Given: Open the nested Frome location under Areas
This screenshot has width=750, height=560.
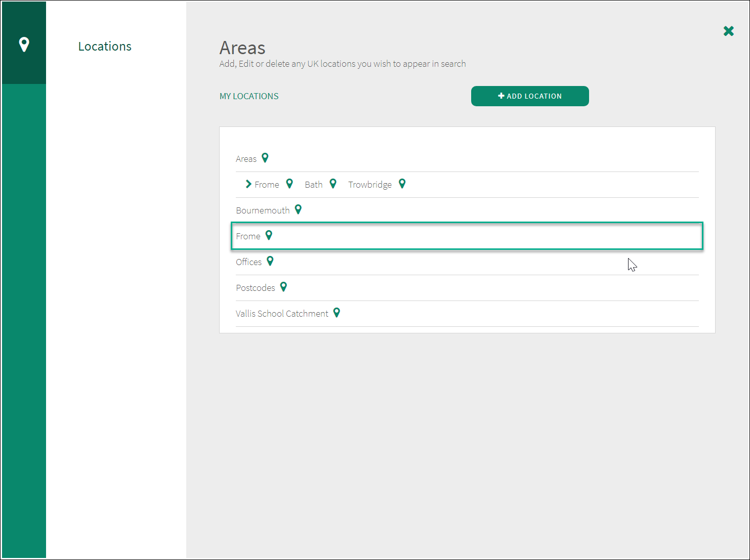Looking at the screenshot, I should click(x=267, y=185).
